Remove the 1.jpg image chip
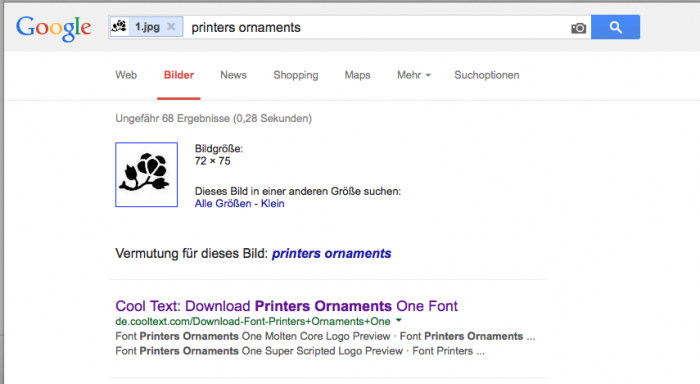Viewport: 700px width, 384px height. 171,27
